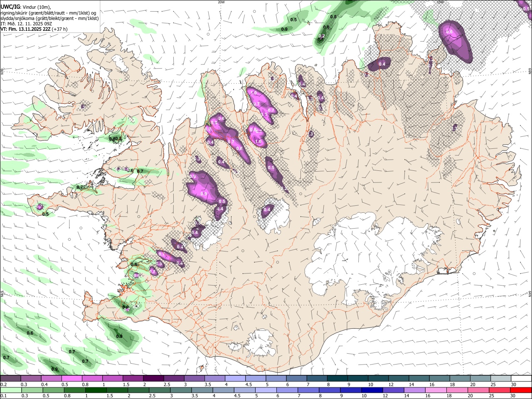
Task: Click the (+37 h) forecast offset text
Action: pyautogui.click(x=60, y=29)
